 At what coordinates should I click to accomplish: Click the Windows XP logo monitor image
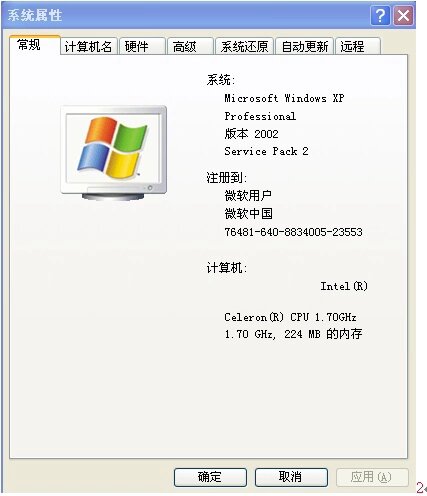coord(114,153)
